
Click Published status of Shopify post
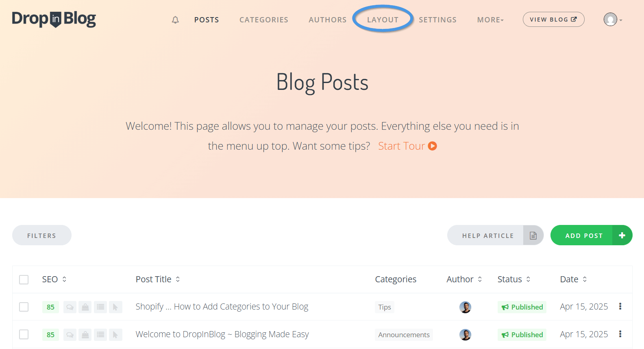pyautogui.click(x=522, y=307)
